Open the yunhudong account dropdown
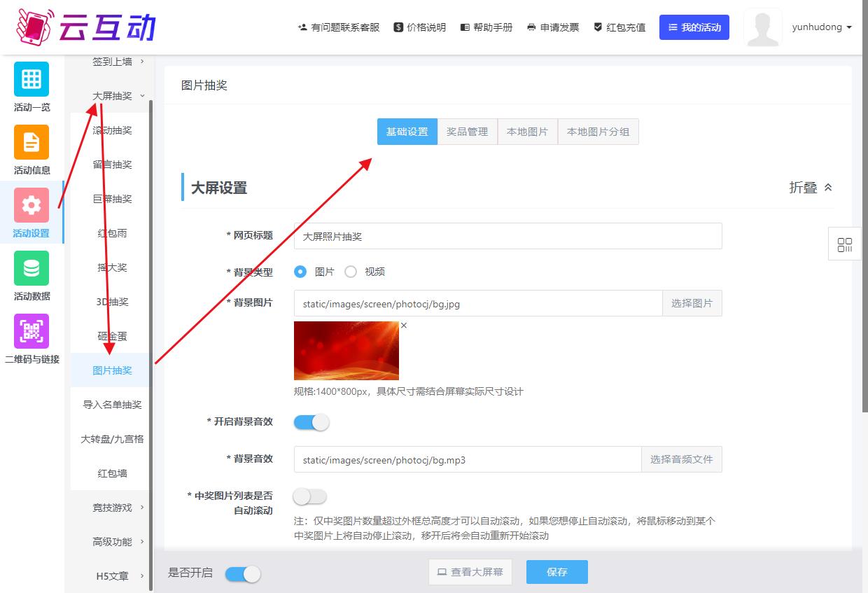 tap(821, 27)
